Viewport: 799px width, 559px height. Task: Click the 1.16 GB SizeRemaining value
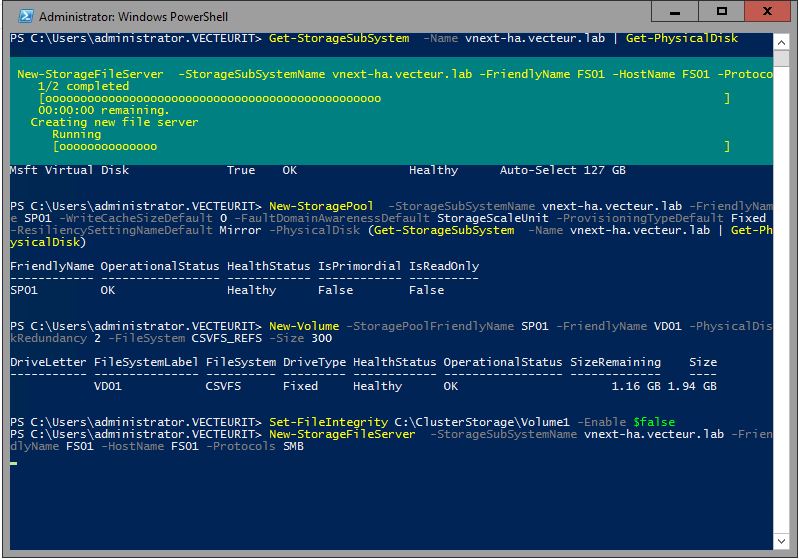click(634, 386)
